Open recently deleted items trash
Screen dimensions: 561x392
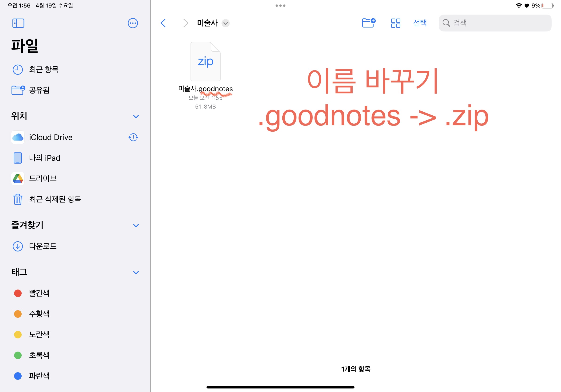pyautogui.click(x=55, y=199)
